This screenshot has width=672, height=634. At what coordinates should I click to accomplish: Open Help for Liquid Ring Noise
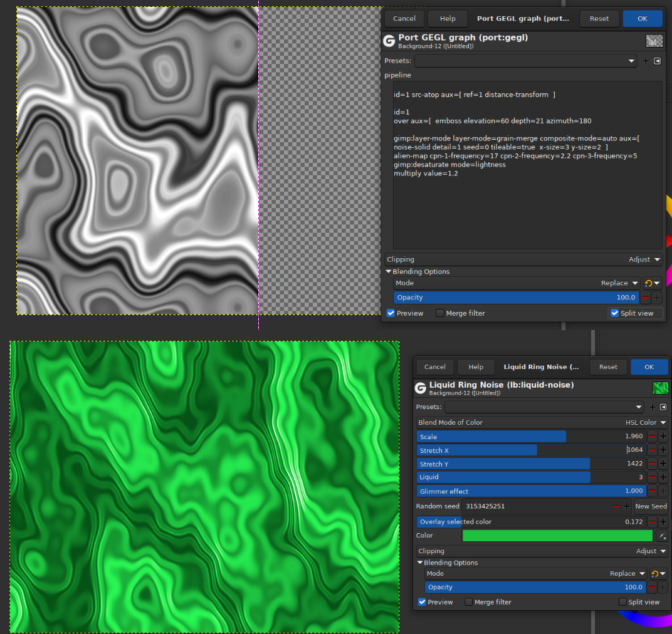pyautogui.click(x=476, y=366)
